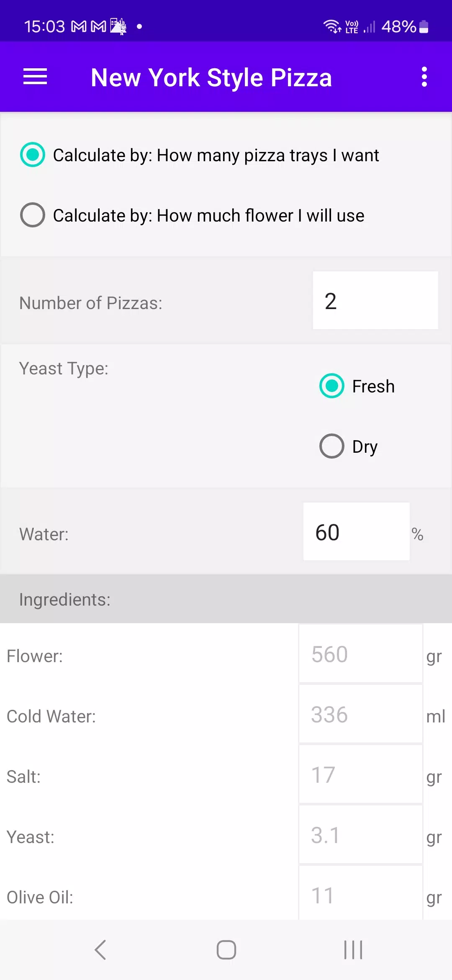Tap the Flower amount 560 field
The width and height of the screenshot is (452, 980).
tap(361, 654)
